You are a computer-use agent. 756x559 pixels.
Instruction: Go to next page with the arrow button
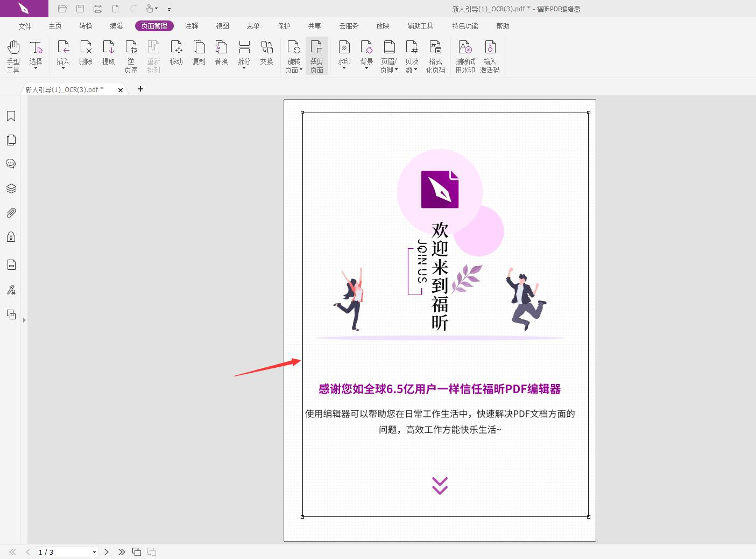106,551
